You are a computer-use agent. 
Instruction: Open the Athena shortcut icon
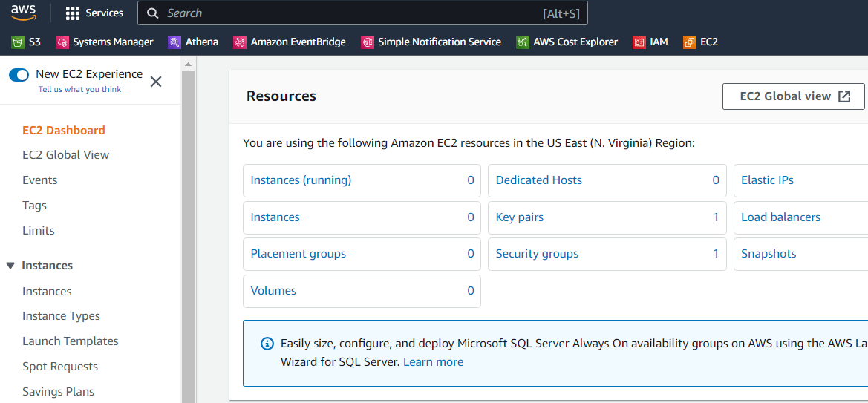tap(174, 42)
